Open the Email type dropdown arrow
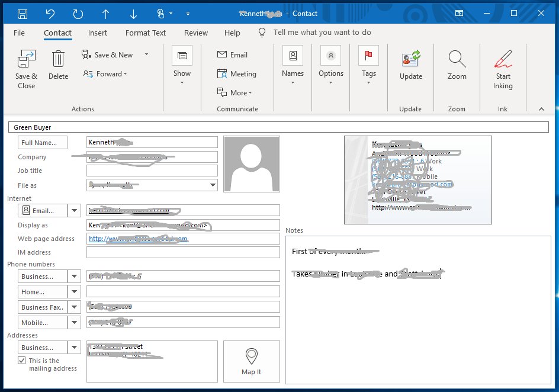 click(x=74, y=211)
